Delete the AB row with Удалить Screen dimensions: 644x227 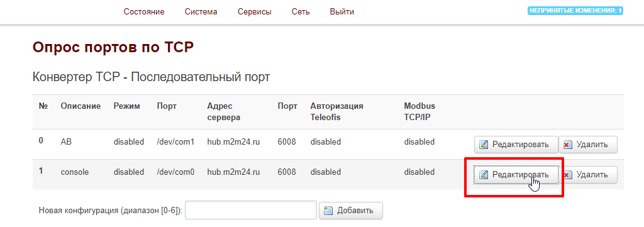588,145
